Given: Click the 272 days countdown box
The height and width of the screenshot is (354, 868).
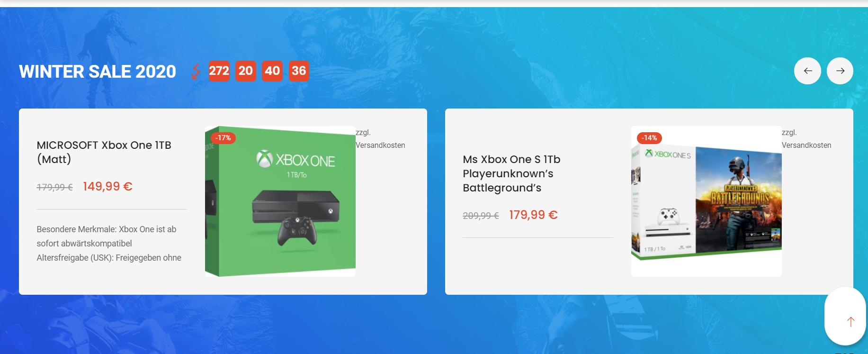Looking at the screenshot, I should coord(219,71).
